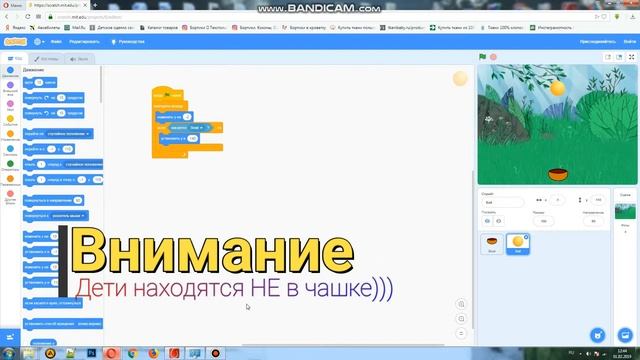Open the add extension button
Image resolution: width=640 pixels, height=360 pixels.
tap(10, 337)
